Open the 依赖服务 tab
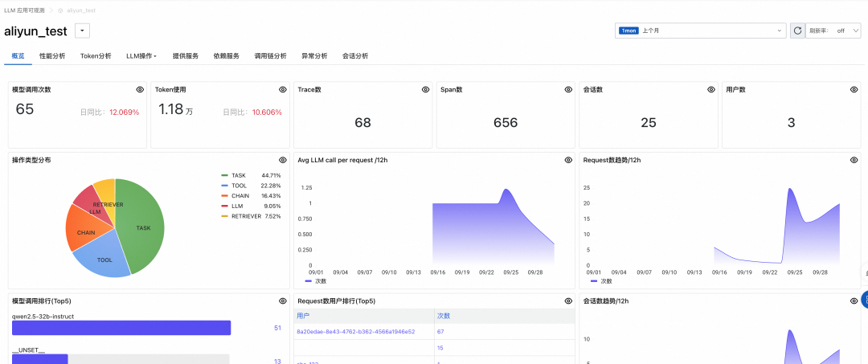The image size is (868, 364). click(227, 56)
